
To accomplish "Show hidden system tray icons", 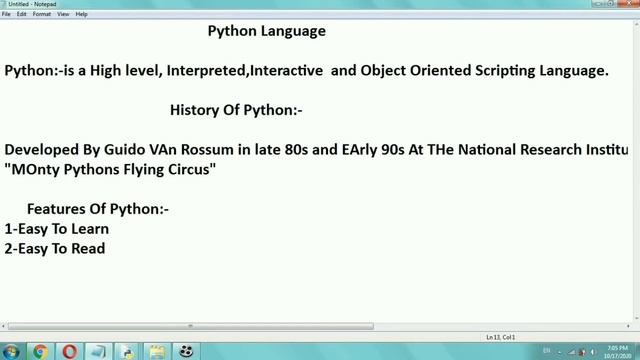I will (x=560, y=352).
